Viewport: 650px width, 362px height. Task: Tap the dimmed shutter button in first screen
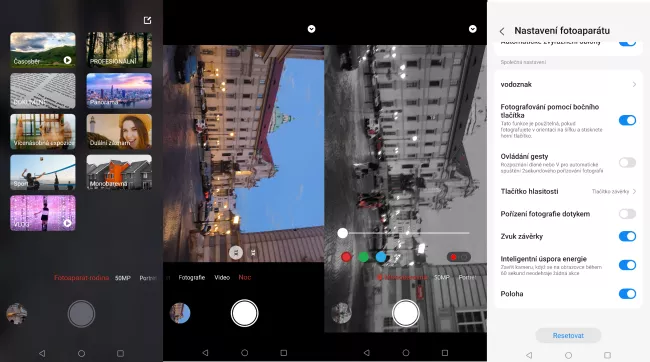[81, 313]
